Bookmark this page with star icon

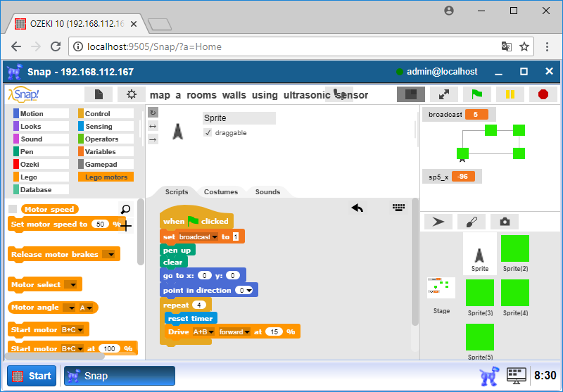(x=524, y=46)
